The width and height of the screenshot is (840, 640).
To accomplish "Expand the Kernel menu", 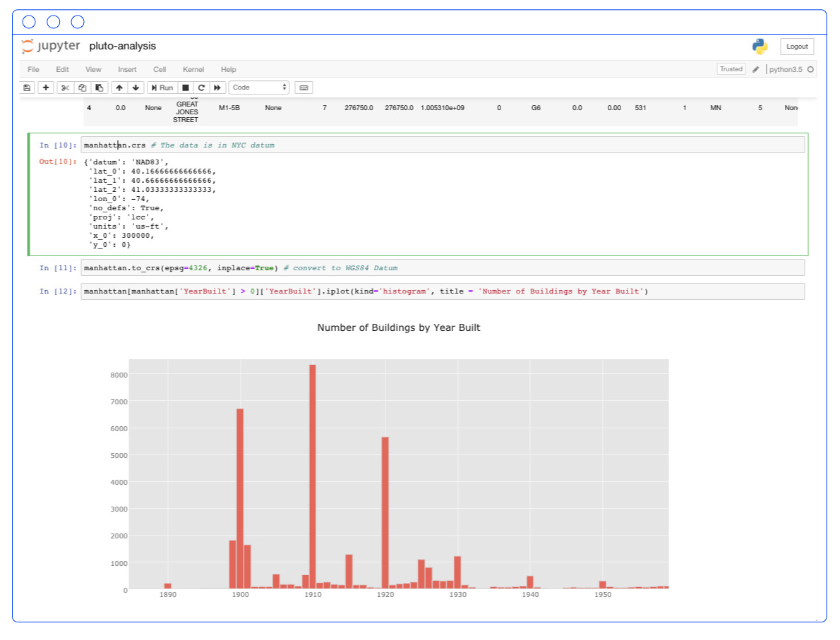I will (193, 69).
